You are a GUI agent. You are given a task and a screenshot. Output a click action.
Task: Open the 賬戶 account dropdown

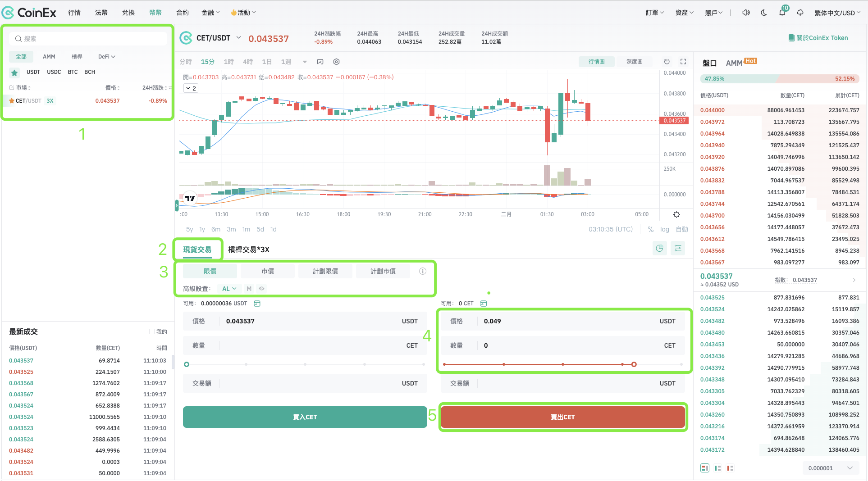click(714, 13)
